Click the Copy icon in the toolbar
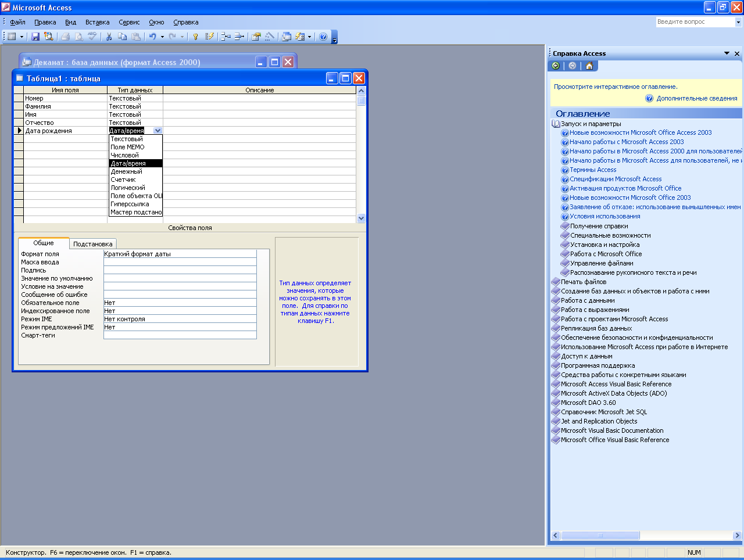744x560 pixels. [122, 37]
